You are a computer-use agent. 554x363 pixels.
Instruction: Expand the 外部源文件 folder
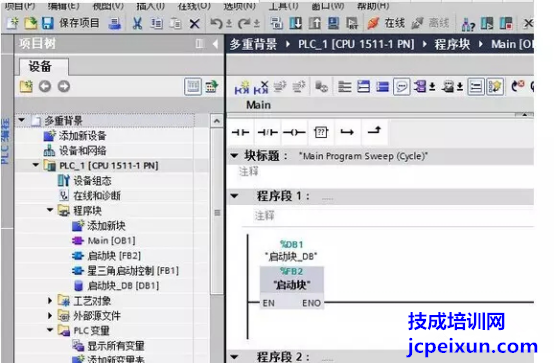coord(50,315)
